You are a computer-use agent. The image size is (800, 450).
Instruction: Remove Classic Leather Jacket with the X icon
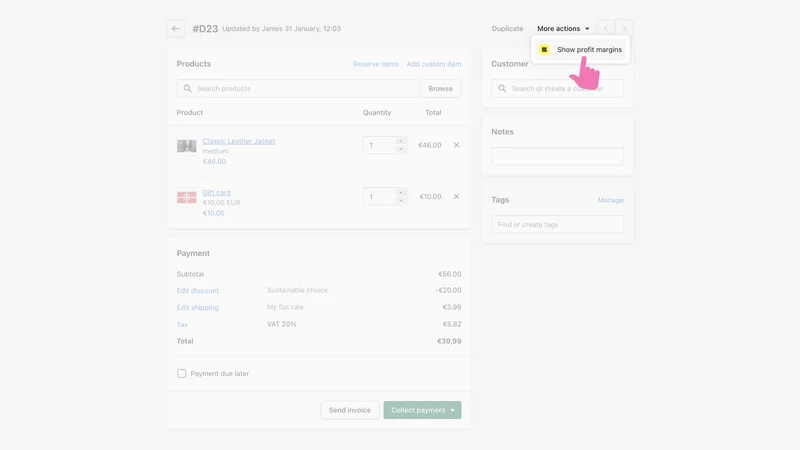(x=456, y=145)
